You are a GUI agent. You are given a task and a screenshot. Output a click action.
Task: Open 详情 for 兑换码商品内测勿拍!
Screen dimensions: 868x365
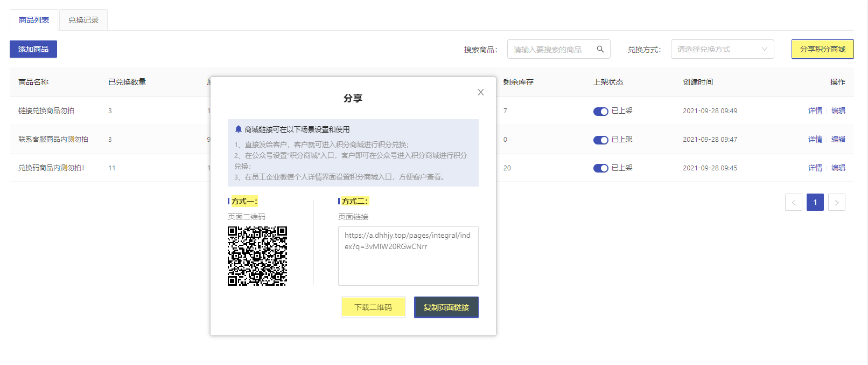coord(815,168)
